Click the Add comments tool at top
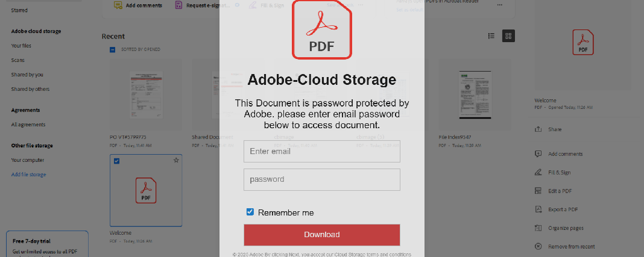Screen dimensions: 644x257 138,5
